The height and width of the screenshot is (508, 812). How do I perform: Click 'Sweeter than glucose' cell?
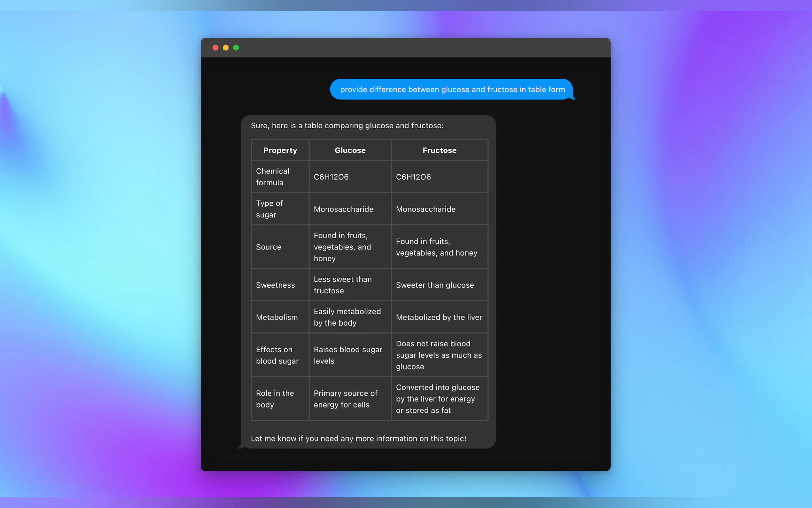(x=435, y=285)
